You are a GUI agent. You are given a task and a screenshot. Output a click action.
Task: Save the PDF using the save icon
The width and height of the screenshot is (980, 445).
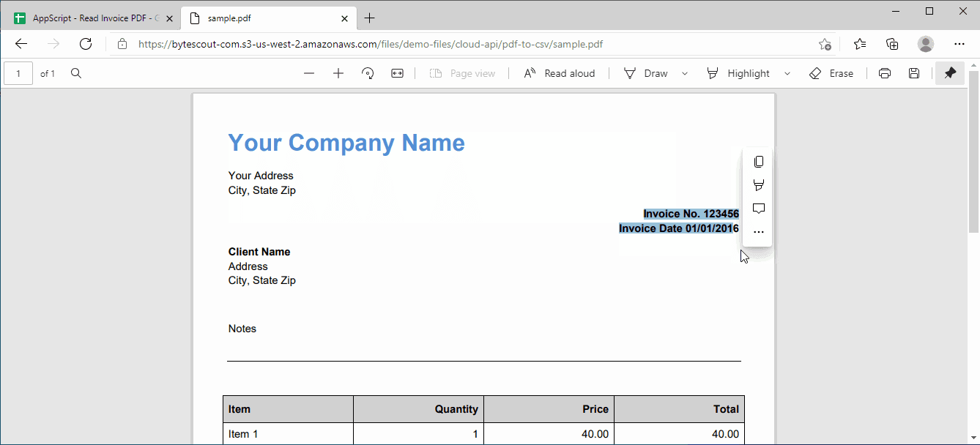coord(913,73)
